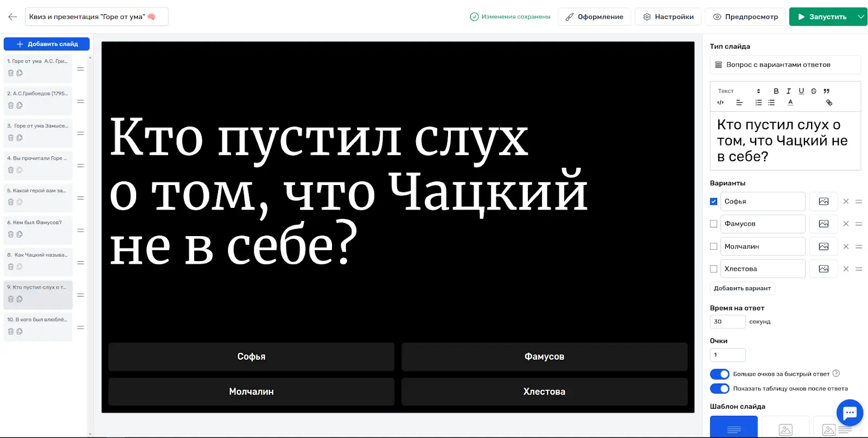The image size is (868, 438).
Task: Uncheck Софья as the correct answer
Action: [x=713, y=201]
